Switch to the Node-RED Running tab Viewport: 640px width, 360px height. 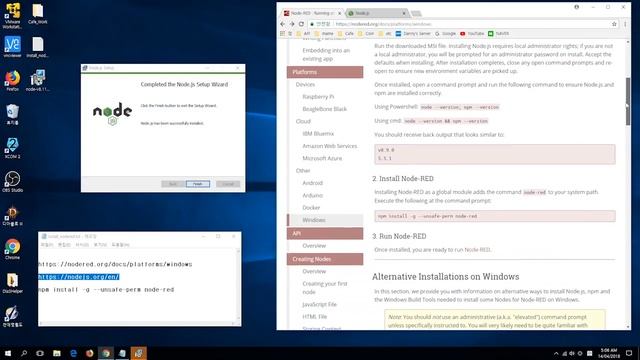(x=312, y=13)
